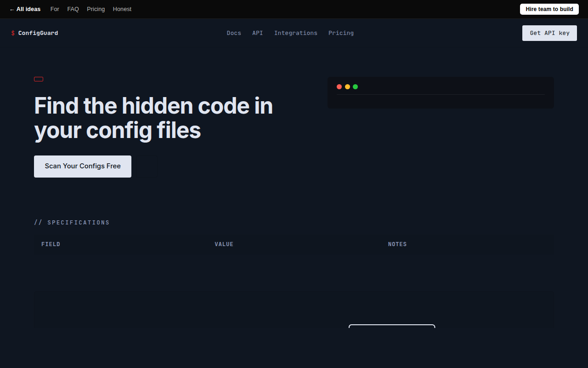Open the API menu item
Image resolution: width=588 pixels, height=368 pixels.
click(258, 33)
